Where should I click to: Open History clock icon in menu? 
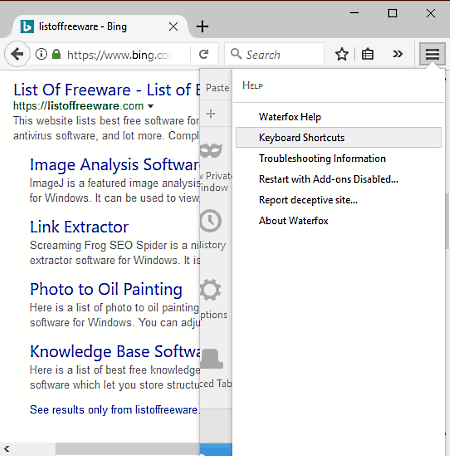point(211,221)
